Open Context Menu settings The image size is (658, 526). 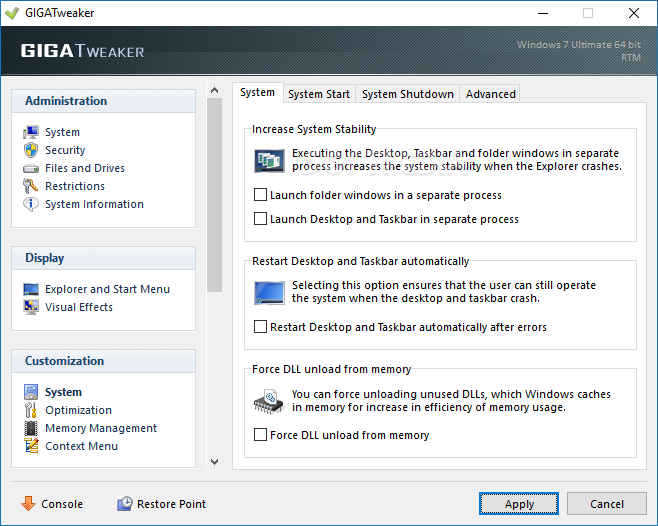pos(81,446)
